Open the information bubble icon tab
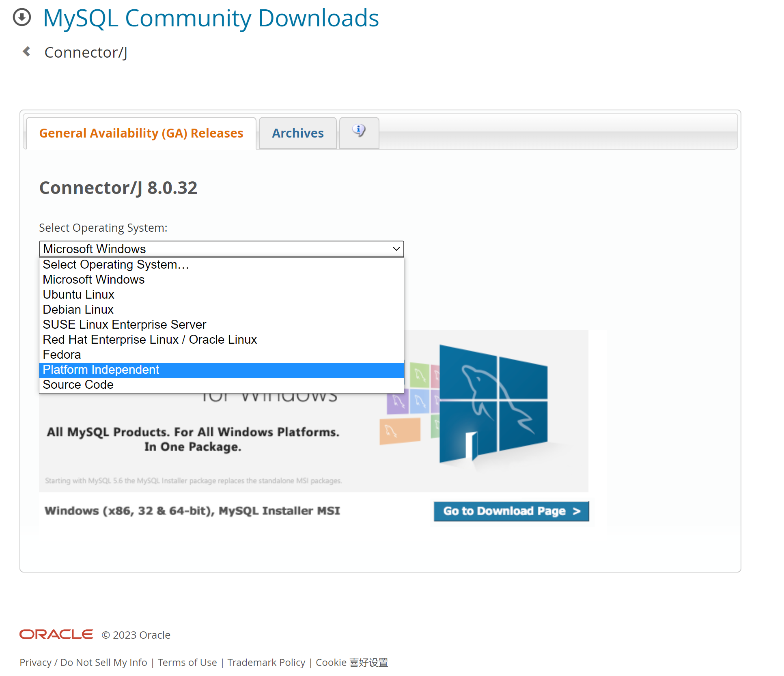This screenshot has height=676, width=784. pos(359,132)
